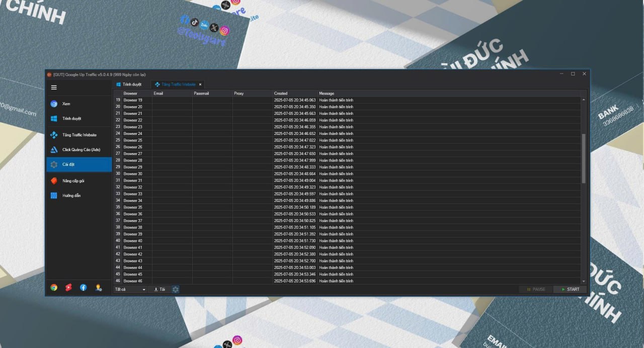Sort by the Passmail column header
Viewport: 644px width, 348px height.
[x=212, y=93]
